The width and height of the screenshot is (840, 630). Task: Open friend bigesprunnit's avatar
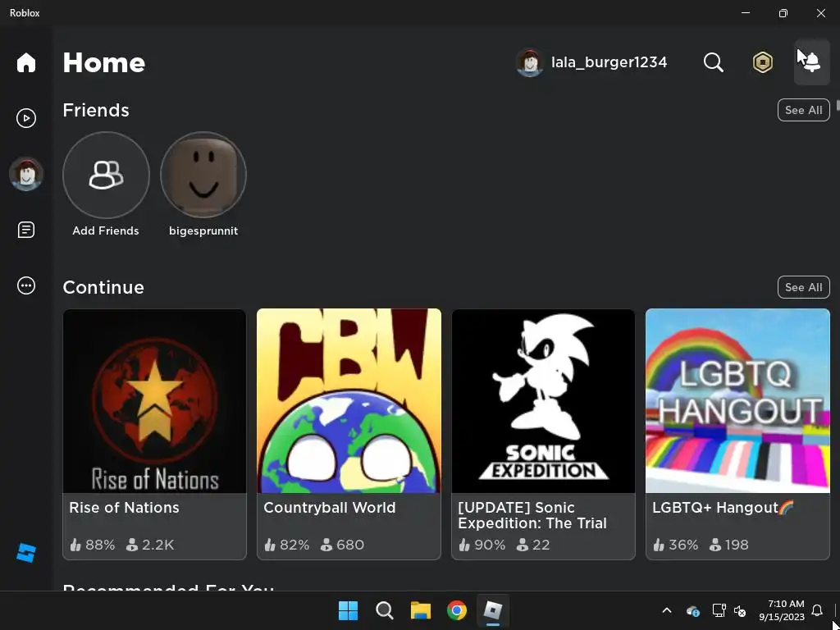(x=203, y=175)
